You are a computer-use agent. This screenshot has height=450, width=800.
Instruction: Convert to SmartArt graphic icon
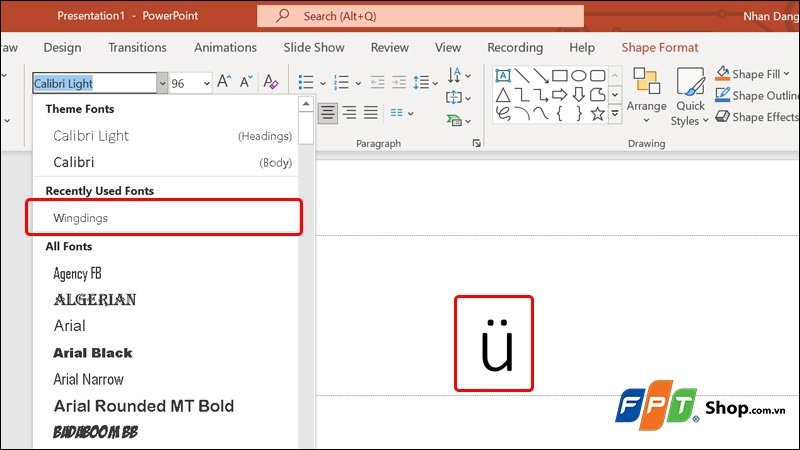pyautogui.click(x=459, y=120)
